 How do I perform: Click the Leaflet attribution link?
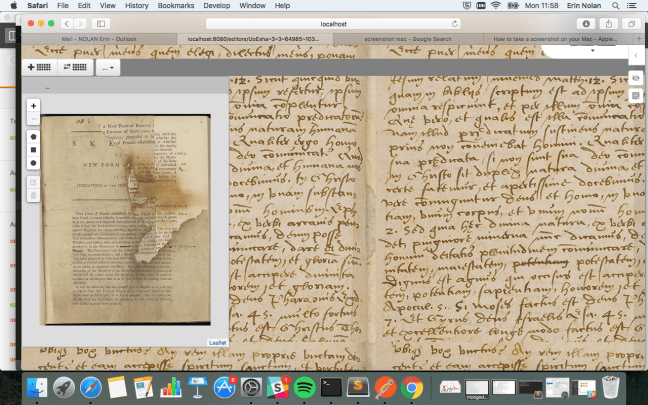(217, 342)
